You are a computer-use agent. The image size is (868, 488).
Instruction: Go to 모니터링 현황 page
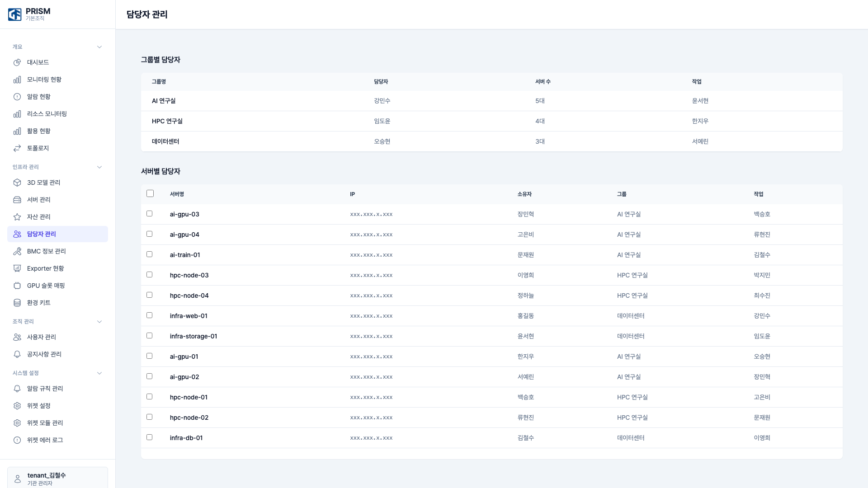[x=57, y=80]
